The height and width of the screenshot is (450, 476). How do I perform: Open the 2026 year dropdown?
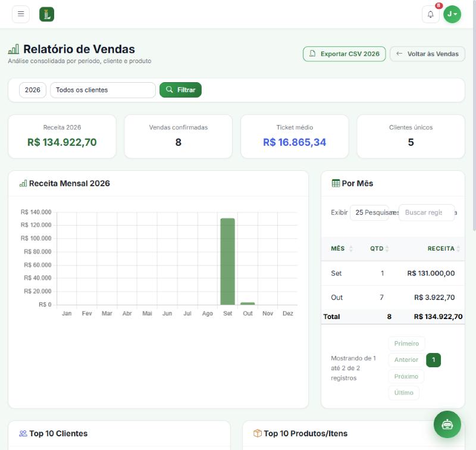33,90
